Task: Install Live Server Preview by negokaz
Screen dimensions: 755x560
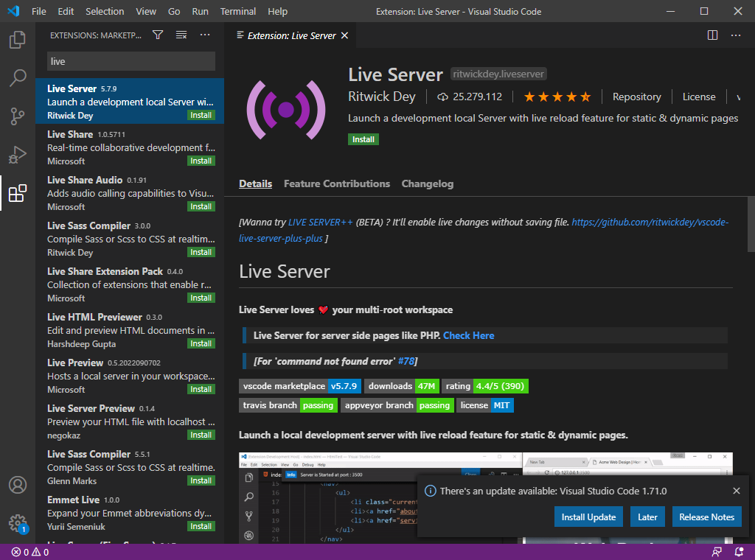Action: pyautogui.click(x=201, y=435)
